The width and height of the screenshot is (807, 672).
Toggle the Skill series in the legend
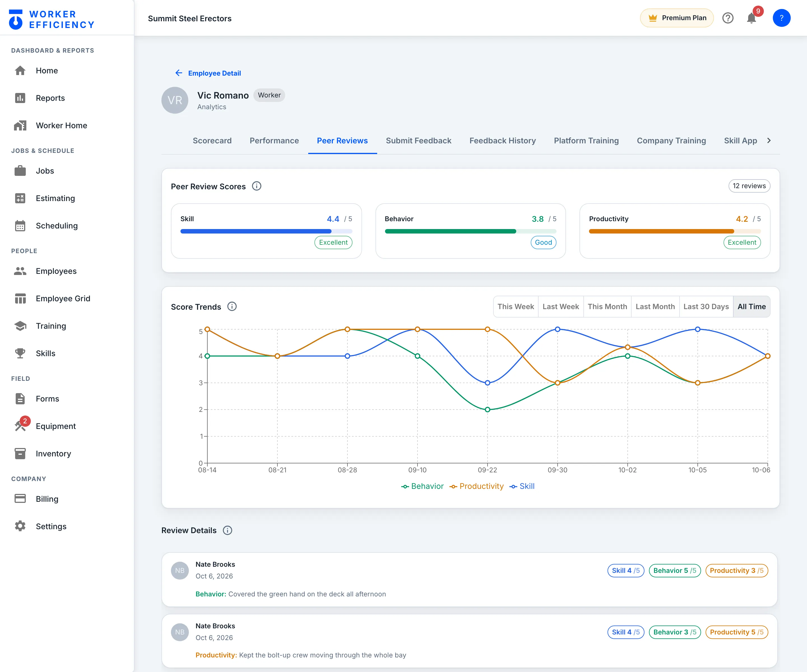522,486
